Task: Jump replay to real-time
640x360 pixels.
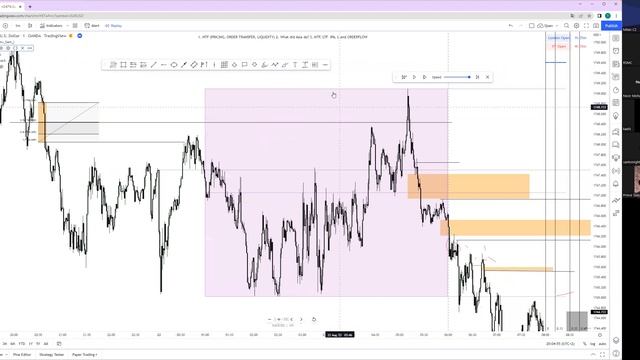Action: [x=477, y=77]
